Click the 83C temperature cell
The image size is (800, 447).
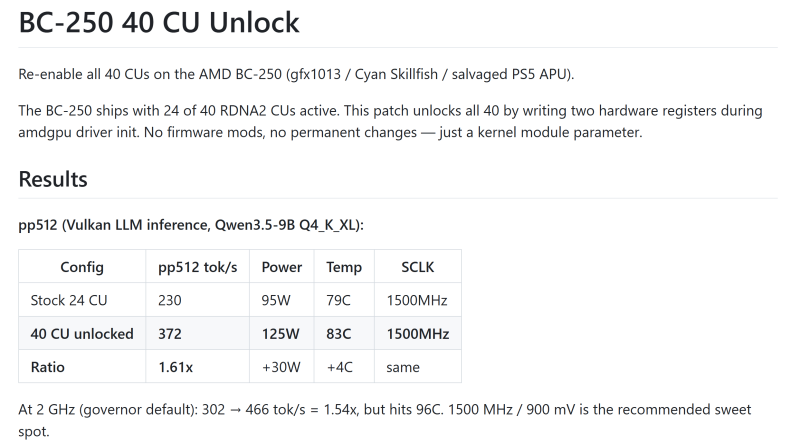tap(344, 334)
